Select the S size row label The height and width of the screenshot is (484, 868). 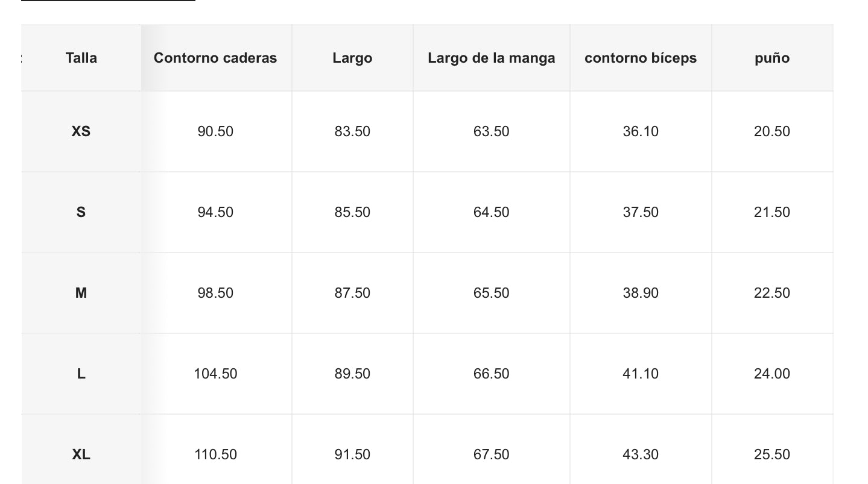point(81,212)
